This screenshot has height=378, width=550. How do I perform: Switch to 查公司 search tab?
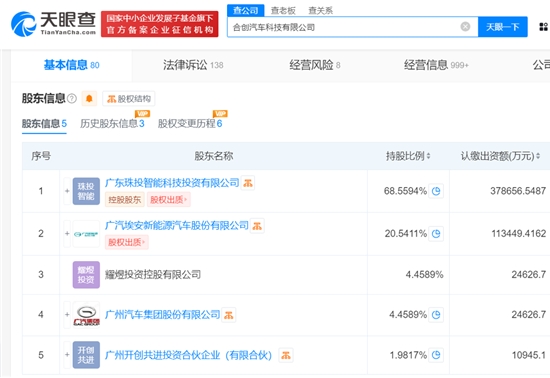[246, 11]
